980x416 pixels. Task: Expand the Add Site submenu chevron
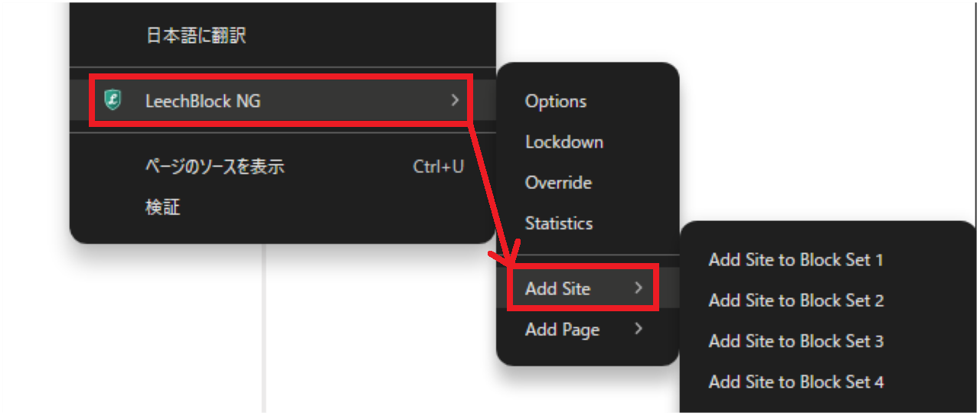(638, 288)
